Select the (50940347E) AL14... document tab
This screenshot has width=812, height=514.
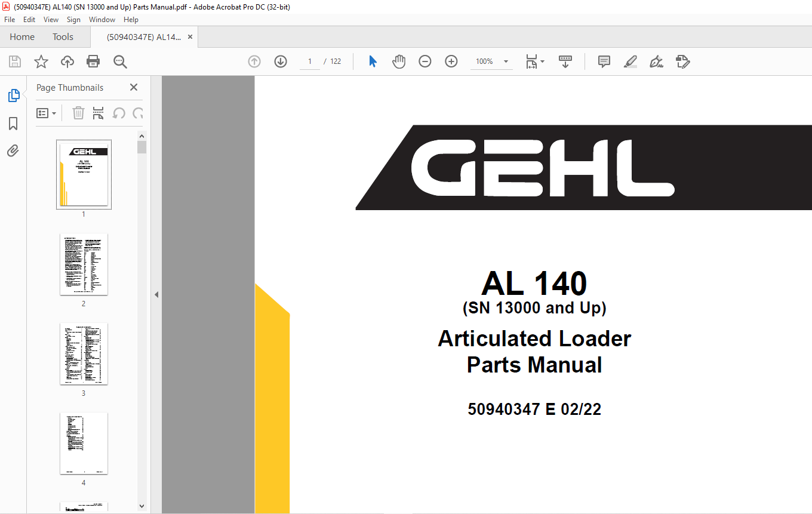[x=143, y=37]
